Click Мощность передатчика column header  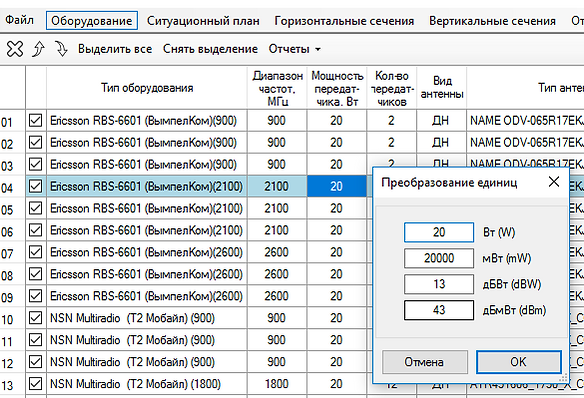[x=337, y=88]
